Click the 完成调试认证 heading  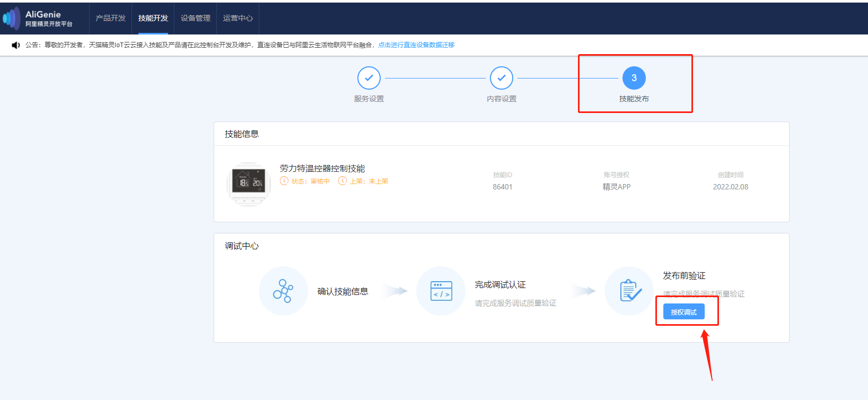pos(501,285)
